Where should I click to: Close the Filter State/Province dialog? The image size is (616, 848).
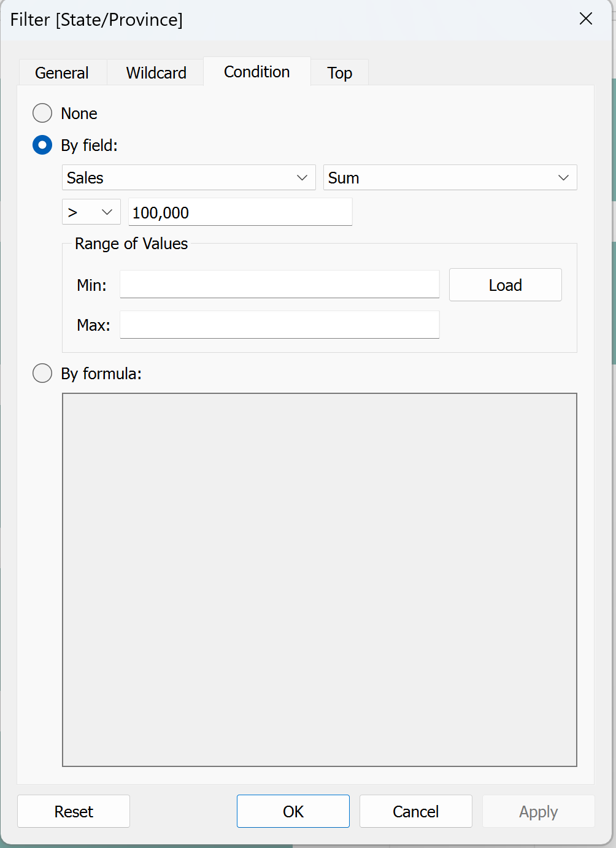[586, 19]
